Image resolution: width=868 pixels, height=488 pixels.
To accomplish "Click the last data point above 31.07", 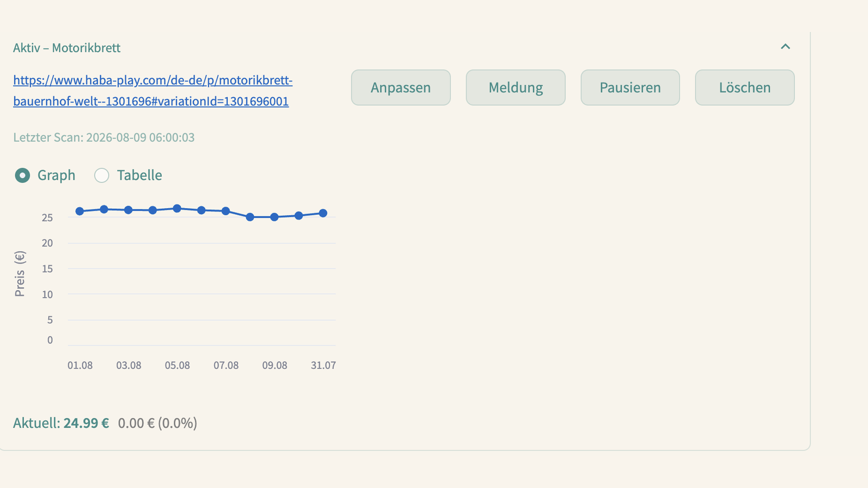I will [323, 213].
